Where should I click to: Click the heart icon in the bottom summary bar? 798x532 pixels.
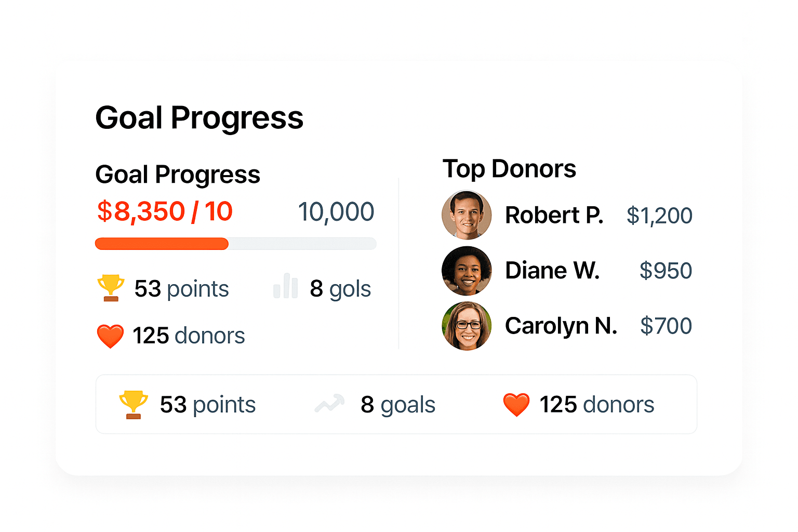[x=516, y=404]
